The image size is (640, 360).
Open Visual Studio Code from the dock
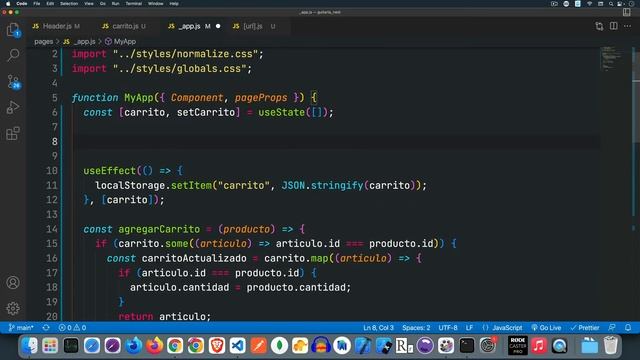point(238,346)
